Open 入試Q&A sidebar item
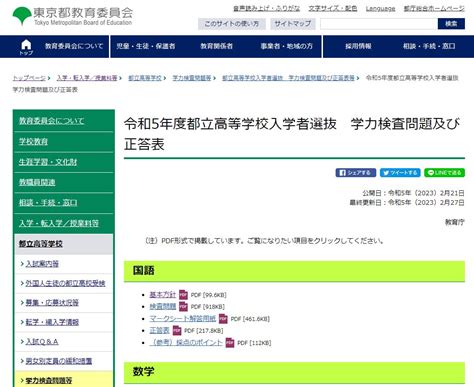The height and width of the screenshot is (387, 474). pos(42,341)
